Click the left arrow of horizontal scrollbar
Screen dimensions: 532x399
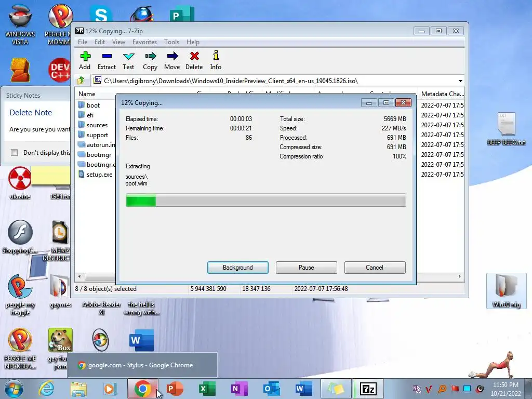[79, 276]
